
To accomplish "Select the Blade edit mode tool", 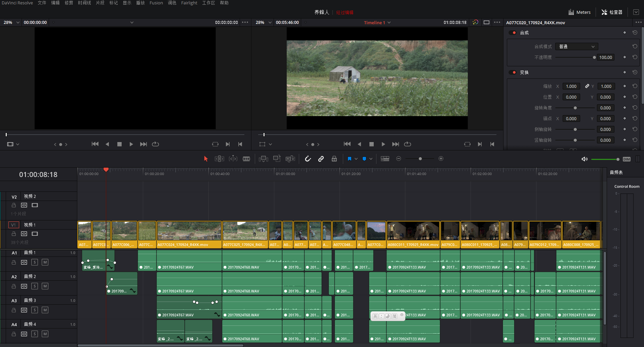I will coord(246,159).
